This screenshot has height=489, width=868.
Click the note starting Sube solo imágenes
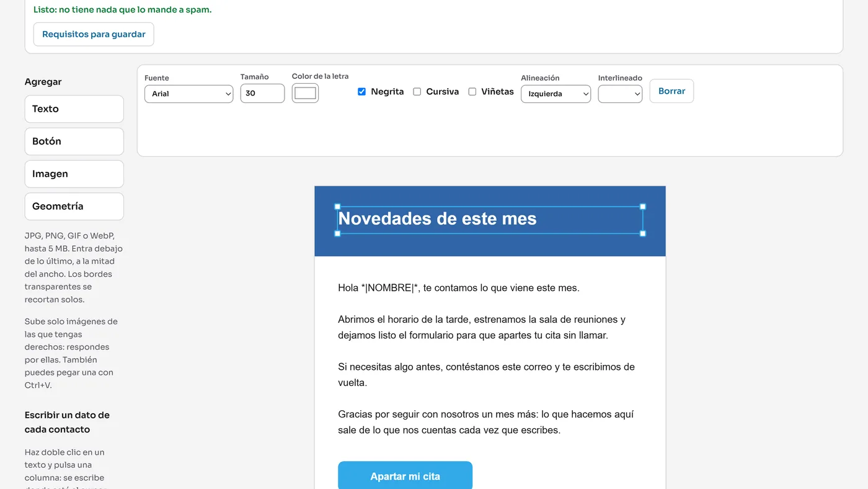tap(71, 353)
